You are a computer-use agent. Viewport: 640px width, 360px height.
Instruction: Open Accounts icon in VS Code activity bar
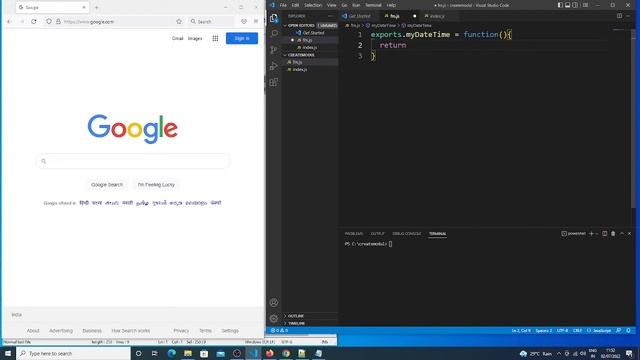[274, 302]
